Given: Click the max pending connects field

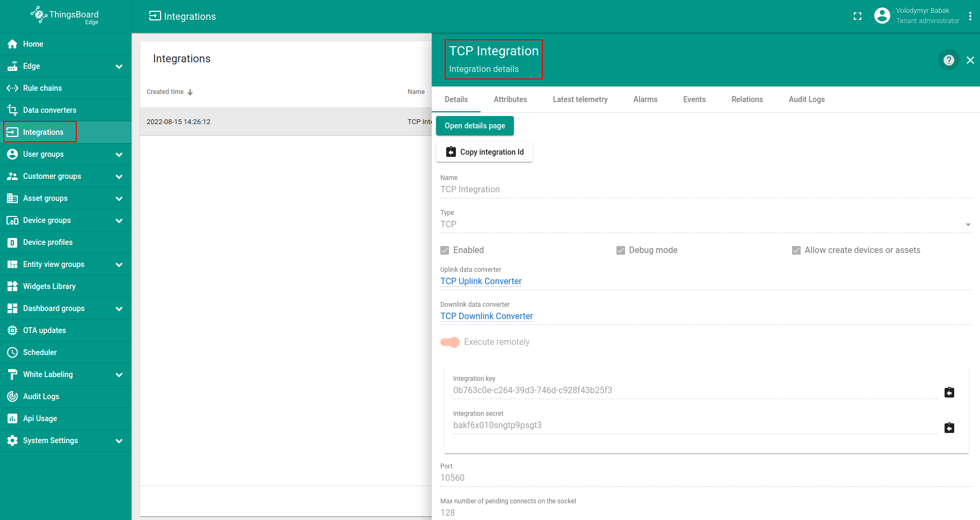Looking at the screenshot, I should pos(706,513).
